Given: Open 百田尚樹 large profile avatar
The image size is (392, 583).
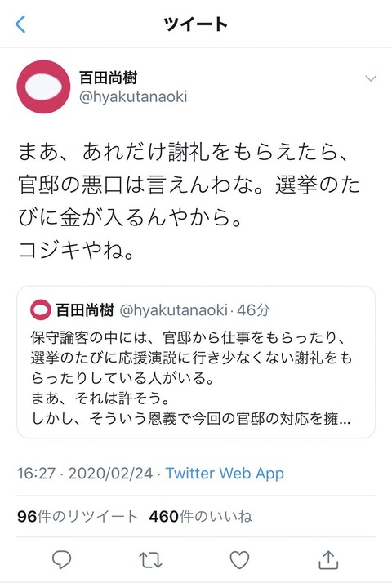Looking at the screenshot, I should coord(43,87).
